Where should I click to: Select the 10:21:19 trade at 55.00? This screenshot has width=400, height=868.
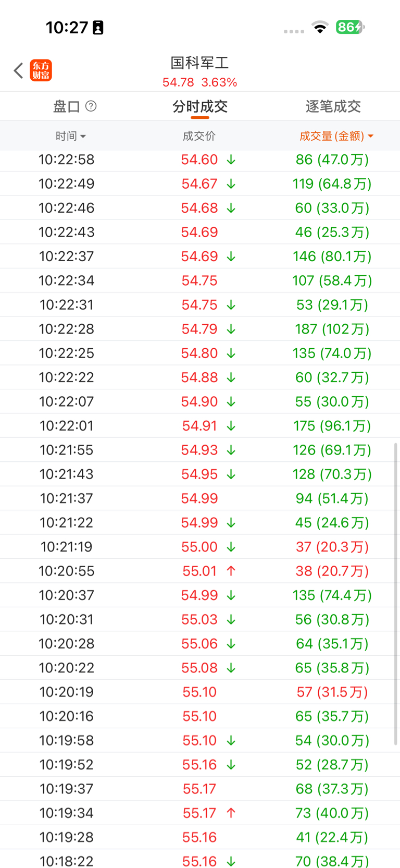pyautogui.click(x=200, y=547)
